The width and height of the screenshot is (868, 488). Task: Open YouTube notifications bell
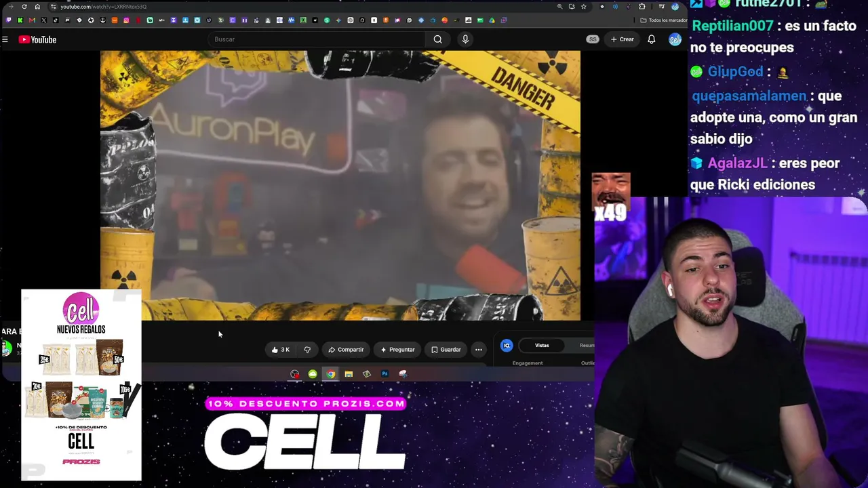(x=651, y=39)
